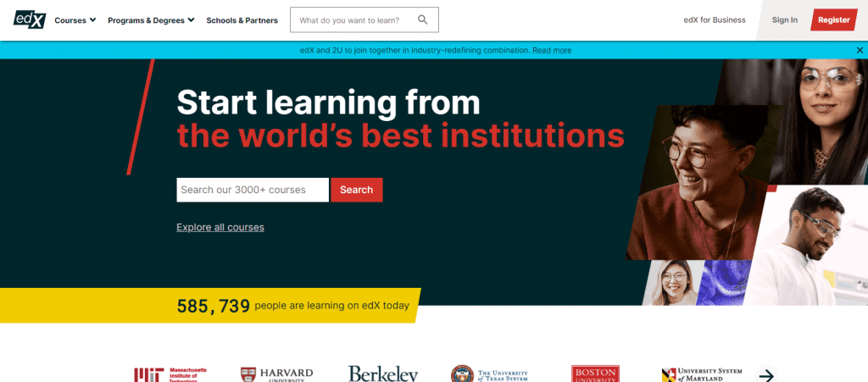Click the red Search button
The height and width of the screenshot is (382, 868).
[357, 190]
